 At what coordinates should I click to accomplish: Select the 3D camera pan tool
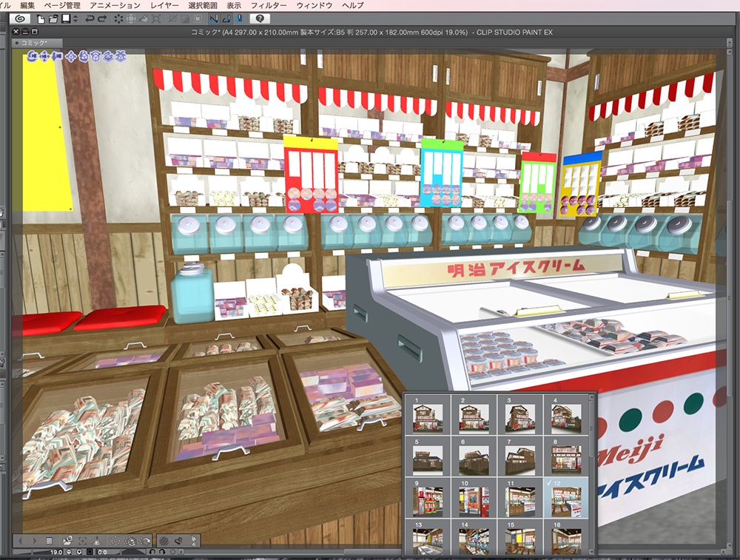(44, 56)
